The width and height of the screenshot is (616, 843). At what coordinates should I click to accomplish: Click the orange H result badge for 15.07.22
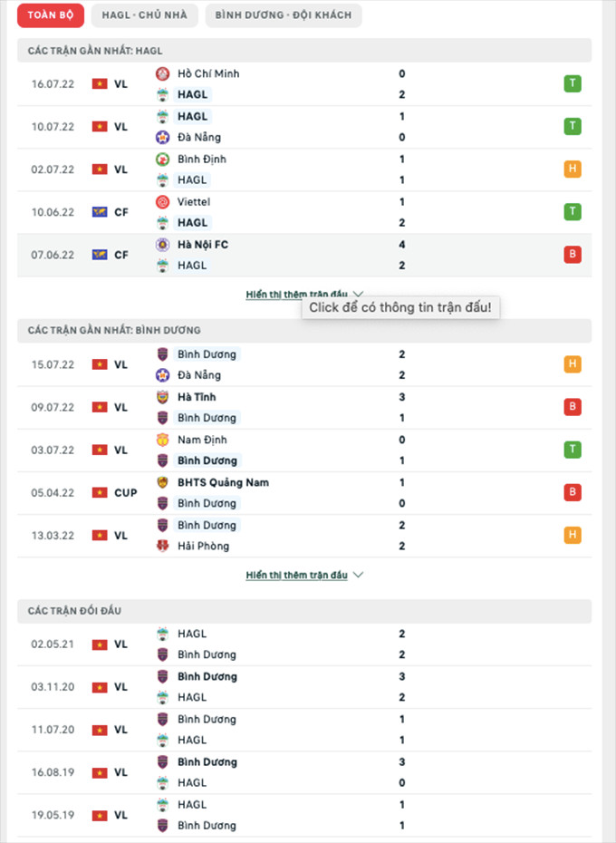[x=572, y=364]
